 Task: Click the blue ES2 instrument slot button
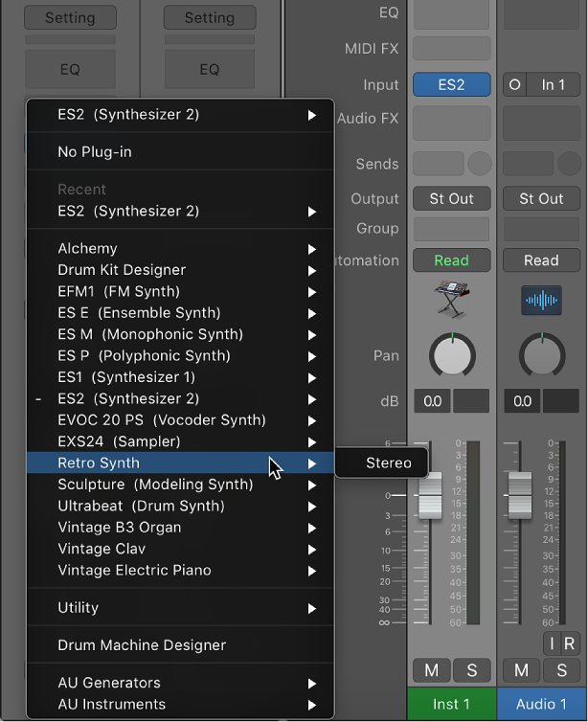click(451, 85)
